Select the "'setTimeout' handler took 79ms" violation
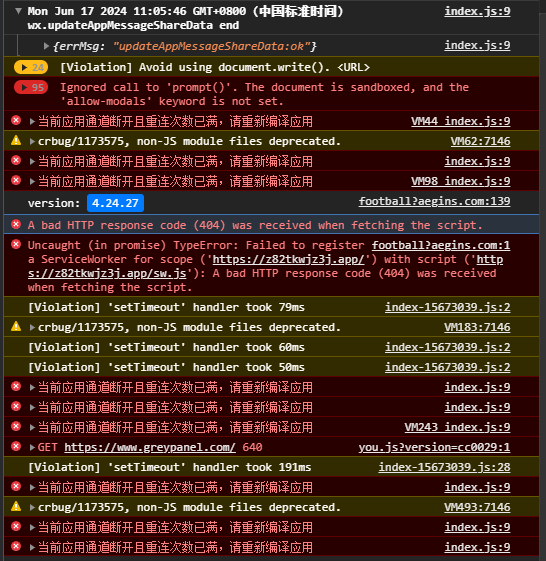Screen dimensions: 546x561 pos(166,307)
